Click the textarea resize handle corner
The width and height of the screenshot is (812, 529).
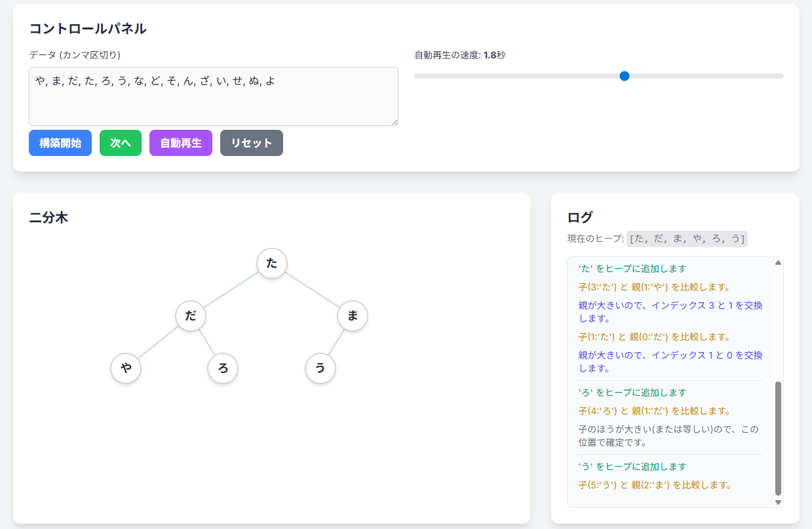point(394,121)
